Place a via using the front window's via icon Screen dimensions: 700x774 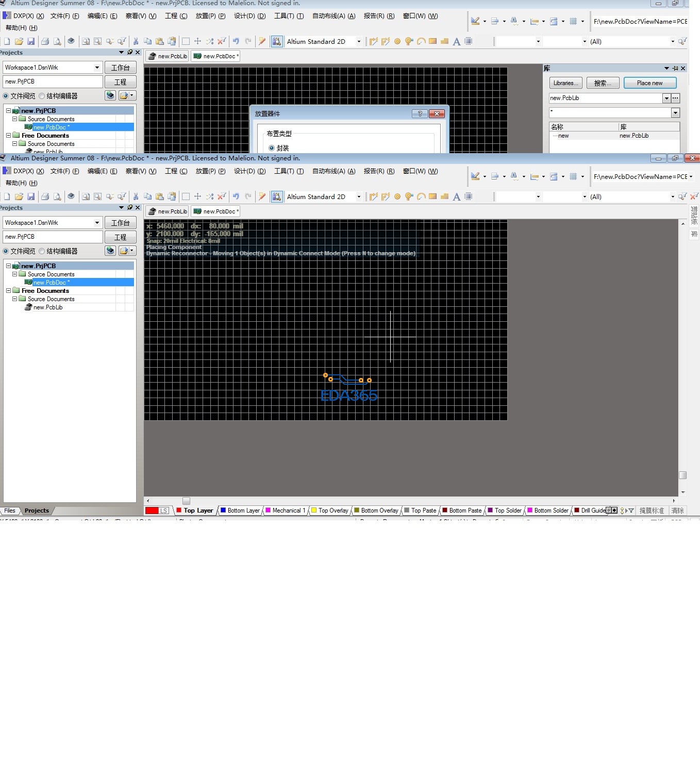coord(409,196)
